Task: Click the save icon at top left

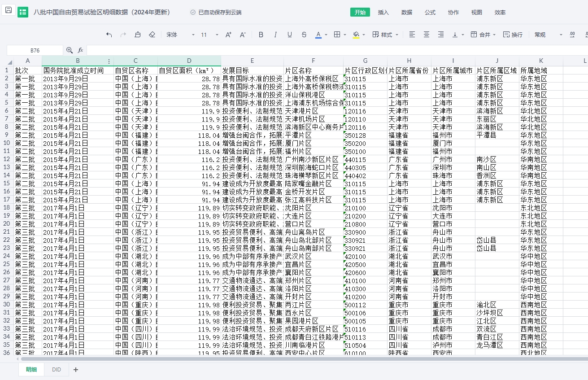Action: coord(9,10)
